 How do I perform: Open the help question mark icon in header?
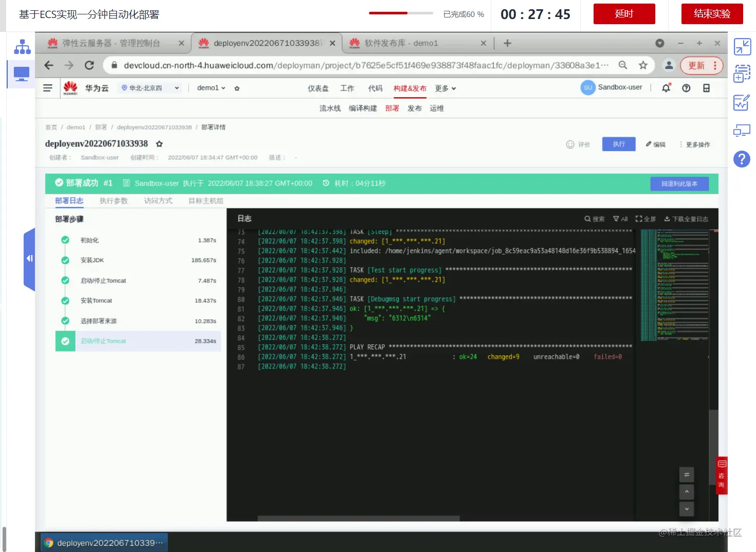point(686,88)
